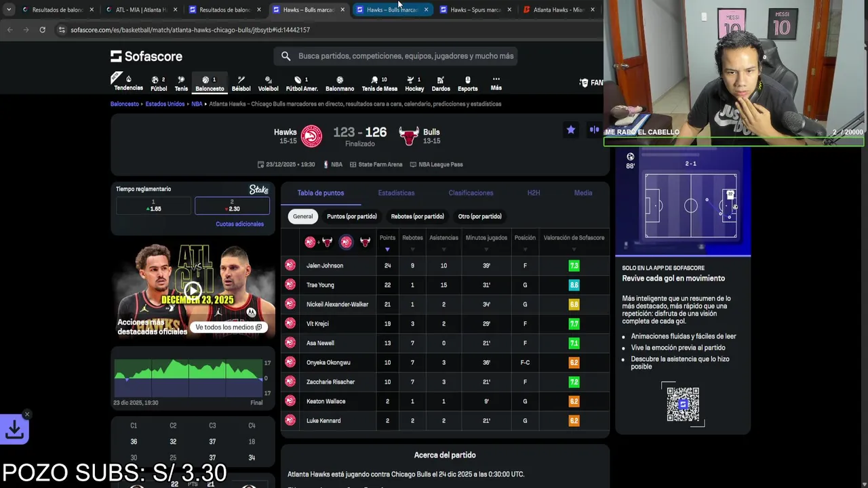This screenshot has width=868, height=488.
Task: Open Trae Young player row
Action: pyautogui.click(x=445, y=285)
